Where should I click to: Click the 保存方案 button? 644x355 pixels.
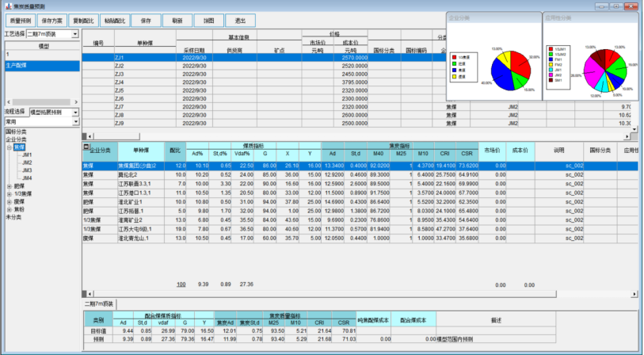(52, 21)
